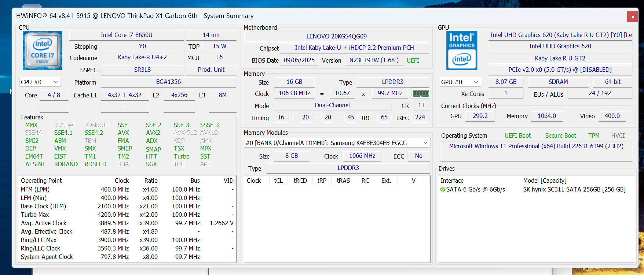Click the 4x32 + 4x32 L1 cache value
This screenshot has width=644, height=275.
(x=125, y=95)
